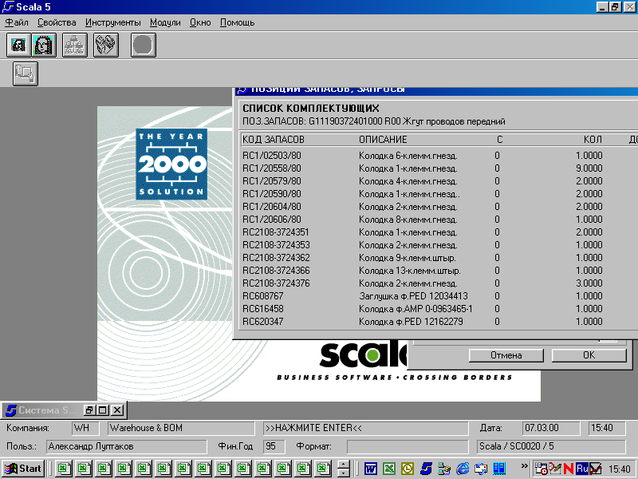The width and height of the screenshot is (638, 479).
Task: Click the cascading windows icon in second toolbar
Action: 24,73
